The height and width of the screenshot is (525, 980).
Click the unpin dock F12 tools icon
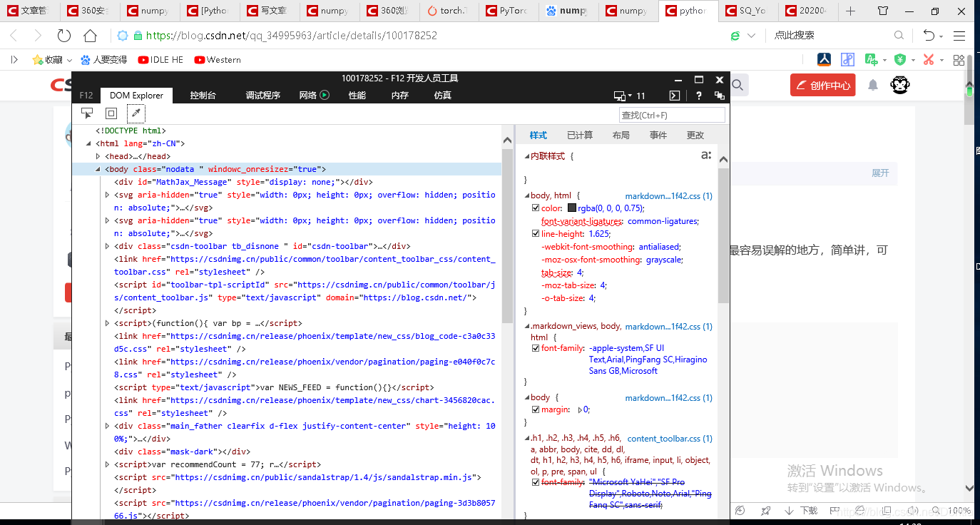tap(719, 96)
